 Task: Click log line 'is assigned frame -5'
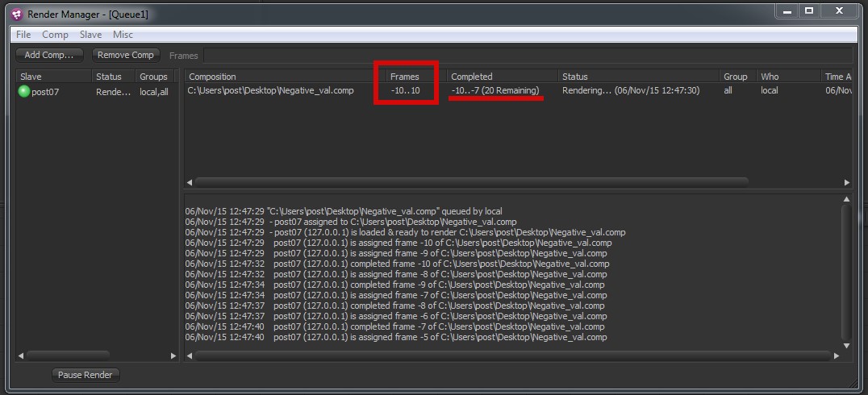coord(396,338)
